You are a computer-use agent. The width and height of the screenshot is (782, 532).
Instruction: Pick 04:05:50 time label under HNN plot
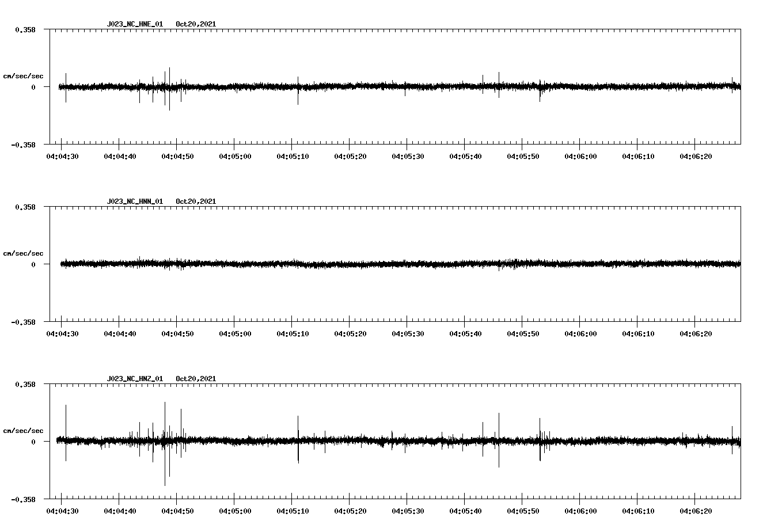point(523,334)
